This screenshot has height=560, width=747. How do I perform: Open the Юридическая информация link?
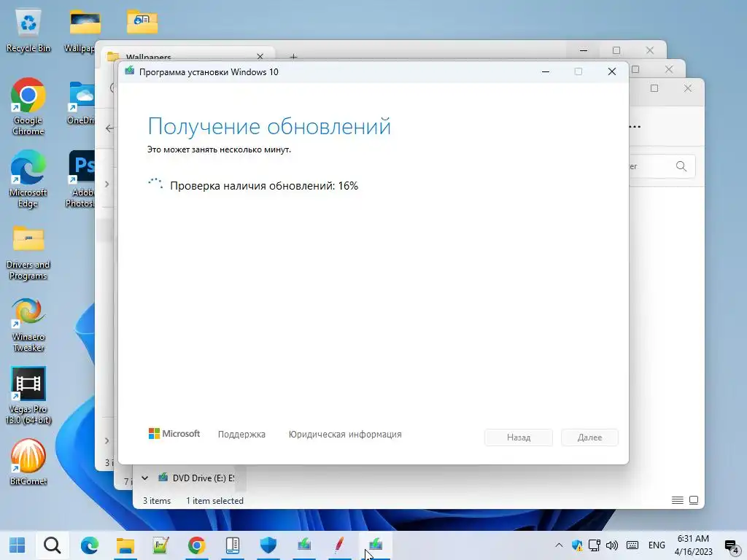point(345,435)
